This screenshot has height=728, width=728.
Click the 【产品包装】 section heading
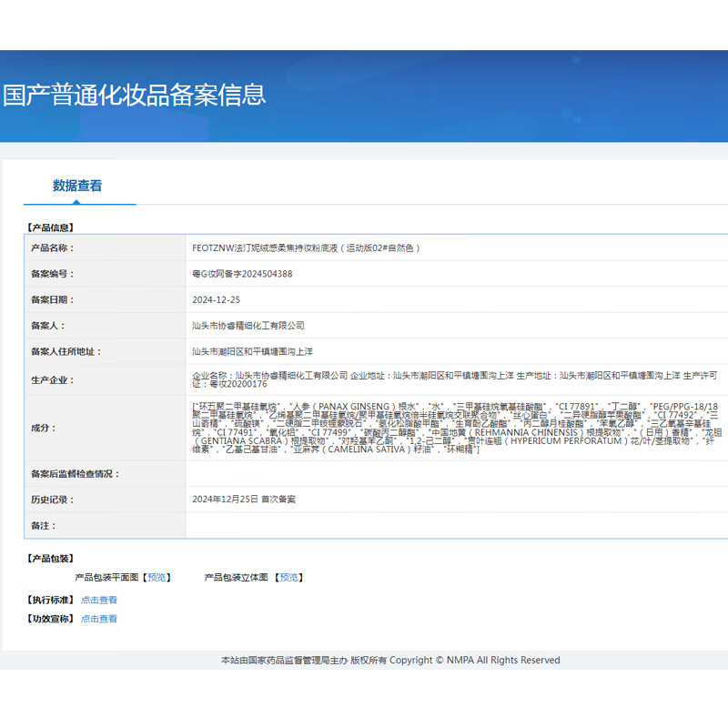[x=49, y=559]
